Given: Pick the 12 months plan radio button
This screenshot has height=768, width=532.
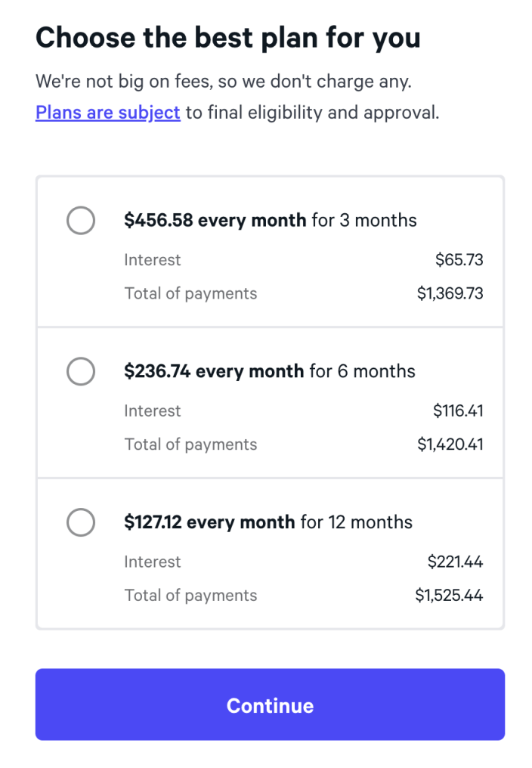Looking at the screenshot, I should pos(81,522).
